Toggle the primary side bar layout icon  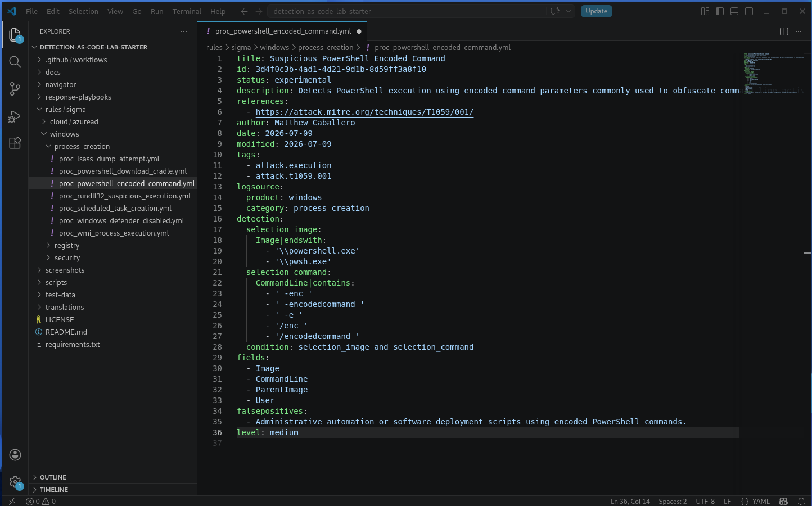pyautogui.click(x=720, y=11)
